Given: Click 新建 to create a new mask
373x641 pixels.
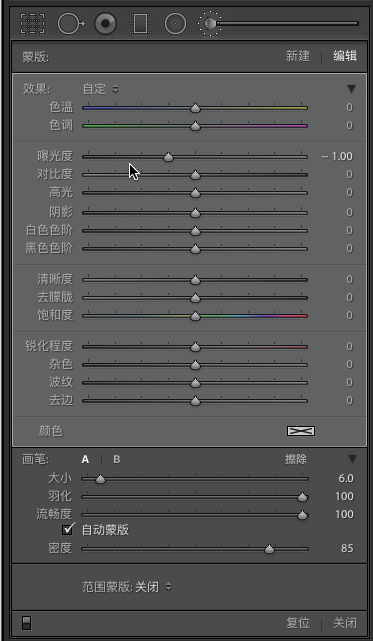Looking at the screenshot, I should [297, 56].
